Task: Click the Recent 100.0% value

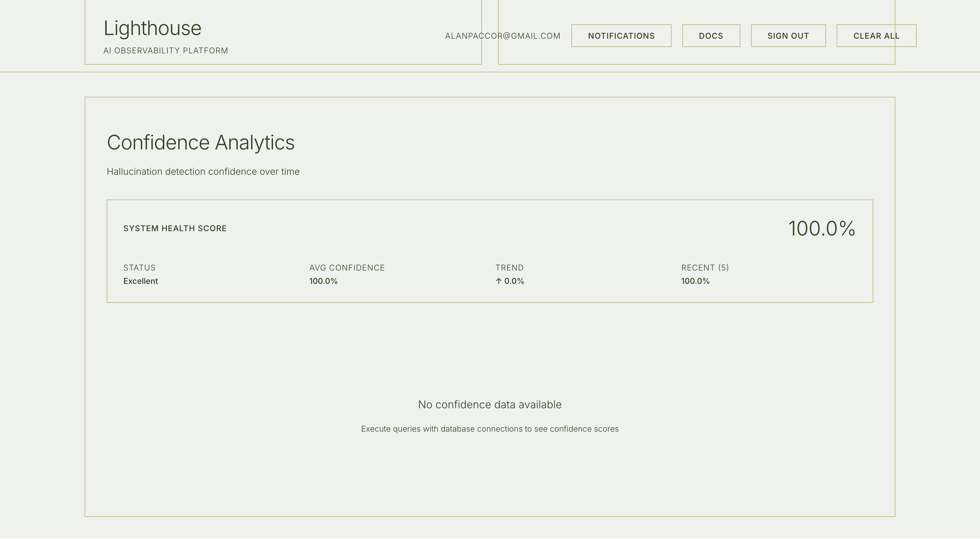Action: tap(695, 281)
